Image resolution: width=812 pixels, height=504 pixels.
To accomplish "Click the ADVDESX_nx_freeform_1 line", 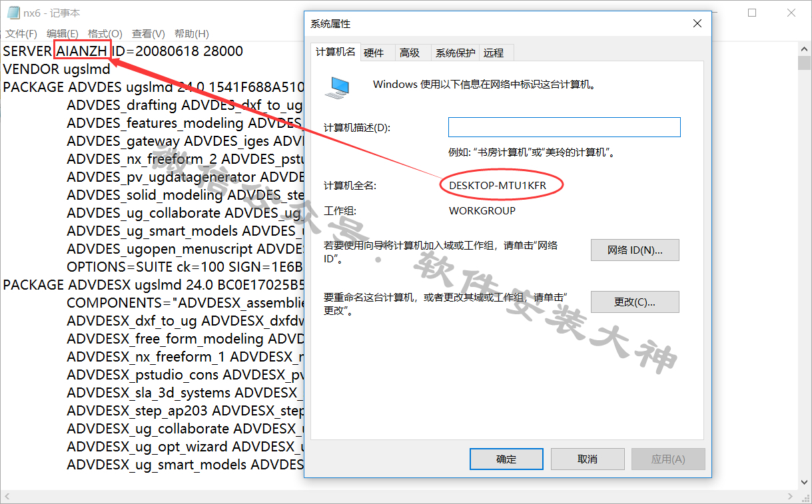I will tap(185, 357).
